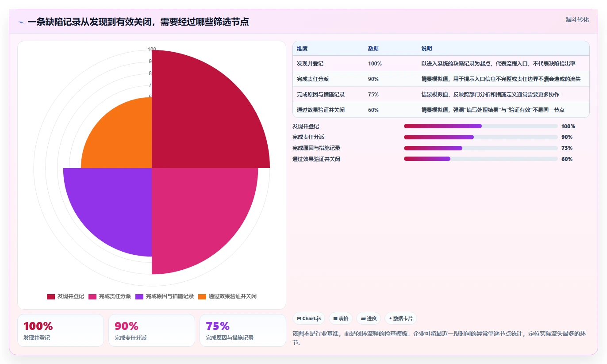Click the 75% 完成原因与措施记录 stat card
607x364 pixels.
pyautogui.click(x=243, y=330)
